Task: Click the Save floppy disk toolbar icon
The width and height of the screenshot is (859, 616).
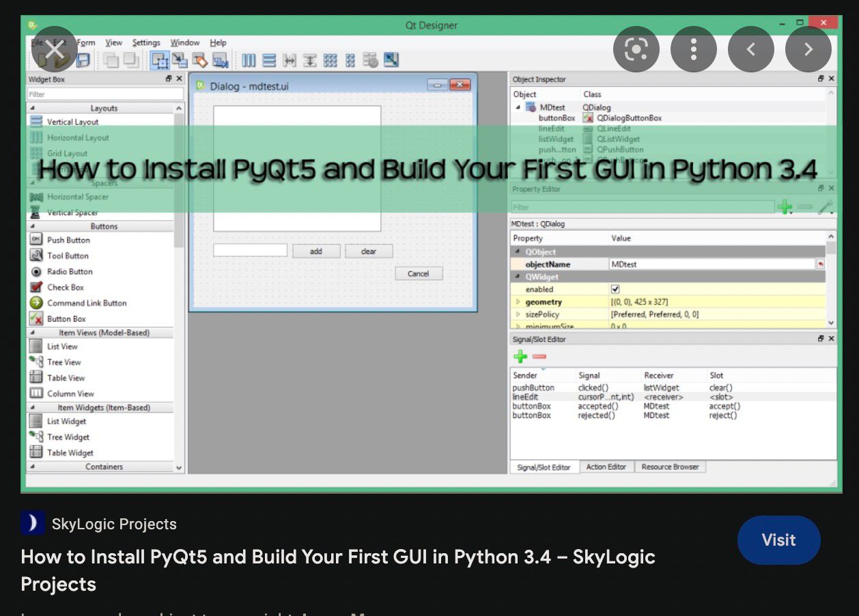Action: pyautogui.click(x=83, y=60)
